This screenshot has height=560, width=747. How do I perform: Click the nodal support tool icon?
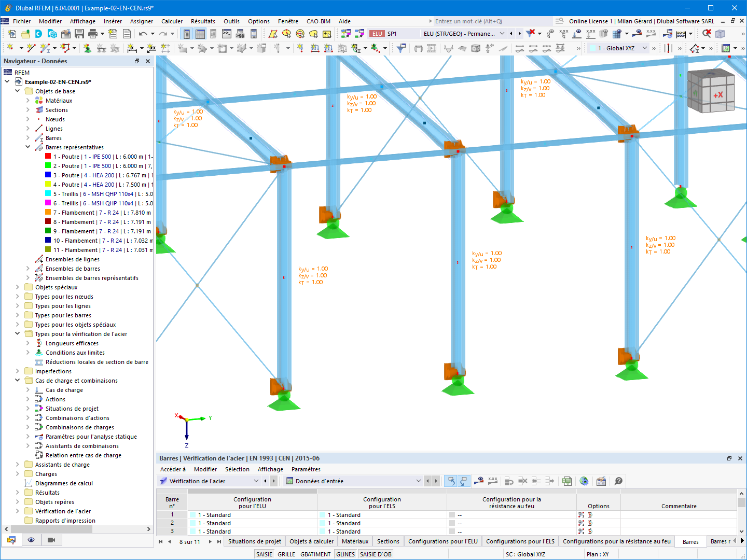tap(87, 48)
